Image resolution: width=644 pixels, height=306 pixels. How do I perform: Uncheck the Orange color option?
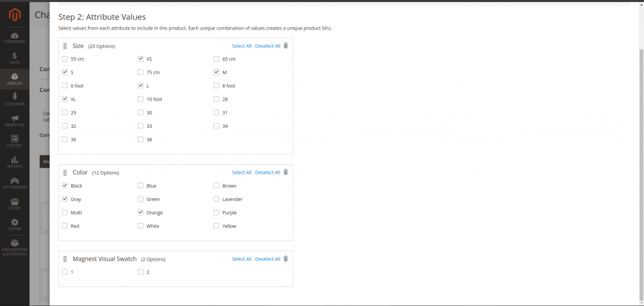click(x=140, y=213)
